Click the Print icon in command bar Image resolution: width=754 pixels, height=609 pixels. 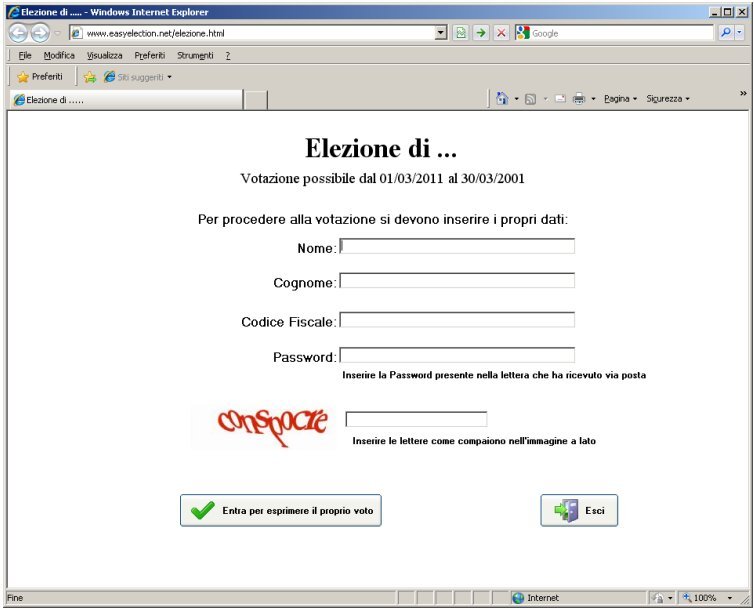[x=578, y=99]
